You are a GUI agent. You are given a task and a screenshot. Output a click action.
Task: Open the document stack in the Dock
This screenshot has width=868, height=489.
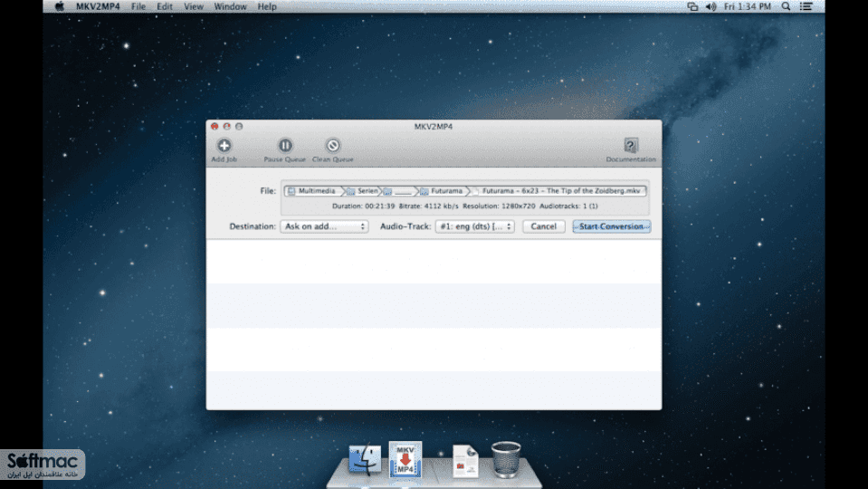tap(465, 461)
